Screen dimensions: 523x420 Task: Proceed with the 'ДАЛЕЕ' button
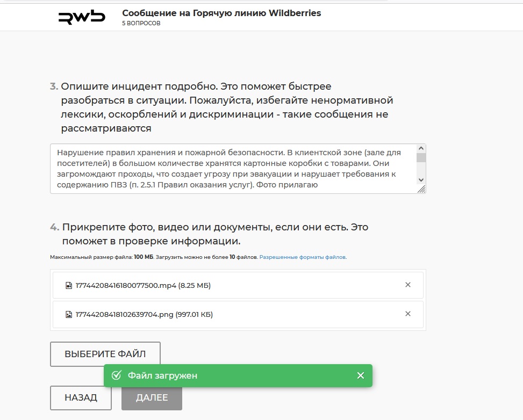tap(152, 397)
